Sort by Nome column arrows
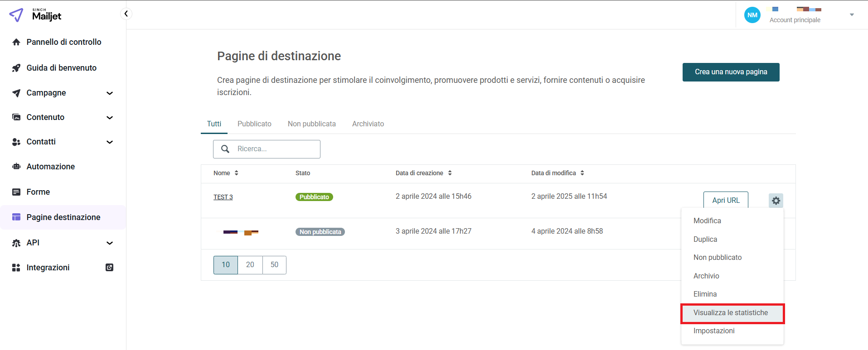Screen dimensions: 868x350 (236, 173)
